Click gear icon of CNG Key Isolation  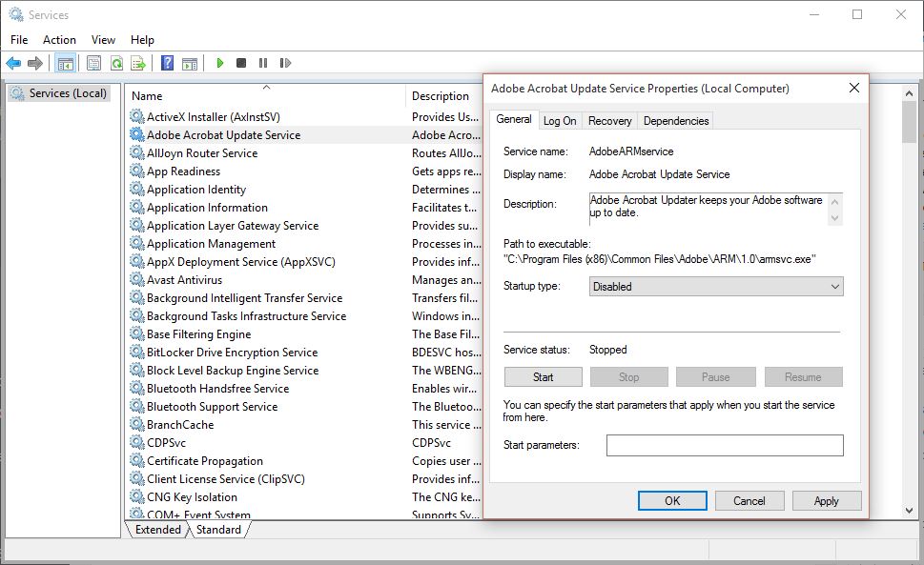pyautogui.click(x=136, y=496)
